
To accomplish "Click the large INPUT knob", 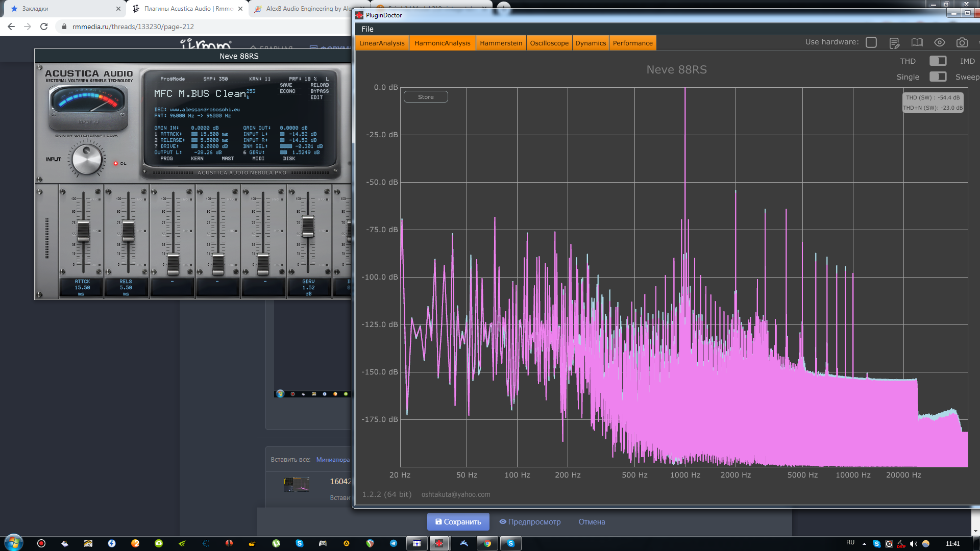I will 87,159.
